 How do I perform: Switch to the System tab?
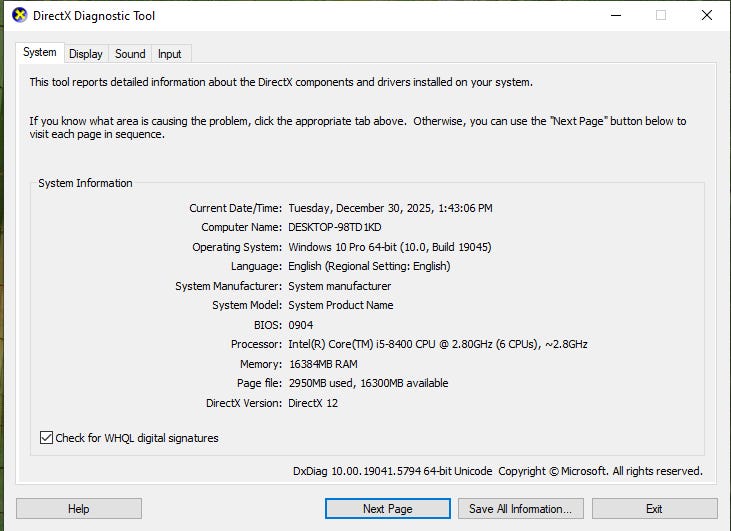pos(40,52)
